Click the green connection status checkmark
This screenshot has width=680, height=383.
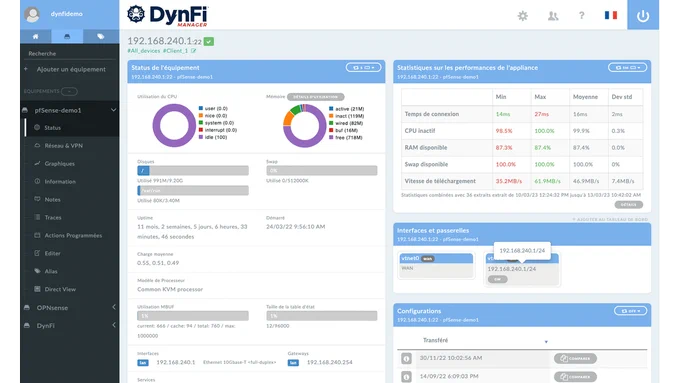click(209, 42)
